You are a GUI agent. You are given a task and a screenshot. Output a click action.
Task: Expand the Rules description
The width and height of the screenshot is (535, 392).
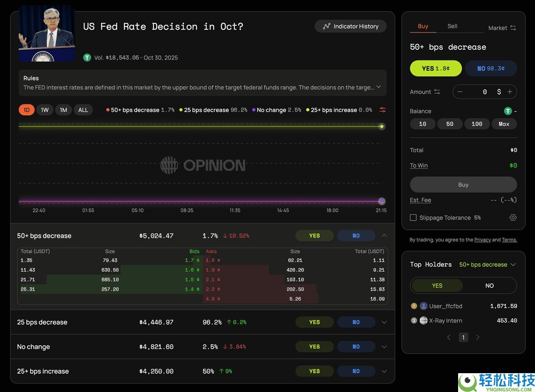pos(379,87)
